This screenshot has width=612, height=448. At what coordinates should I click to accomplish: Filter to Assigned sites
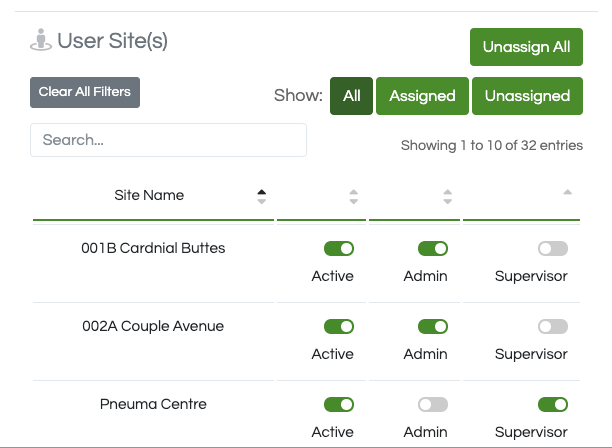[x=422, y=96]
